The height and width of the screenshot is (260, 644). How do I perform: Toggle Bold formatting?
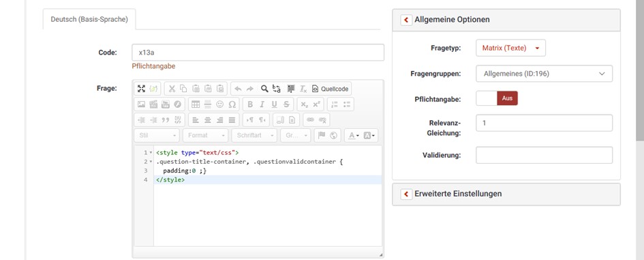(x=249, y=104)
